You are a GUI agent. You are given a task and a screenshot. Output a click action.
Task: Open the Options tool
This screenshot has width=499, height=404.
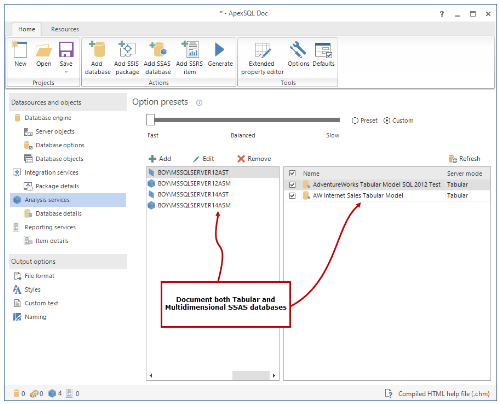click(298, 50)
